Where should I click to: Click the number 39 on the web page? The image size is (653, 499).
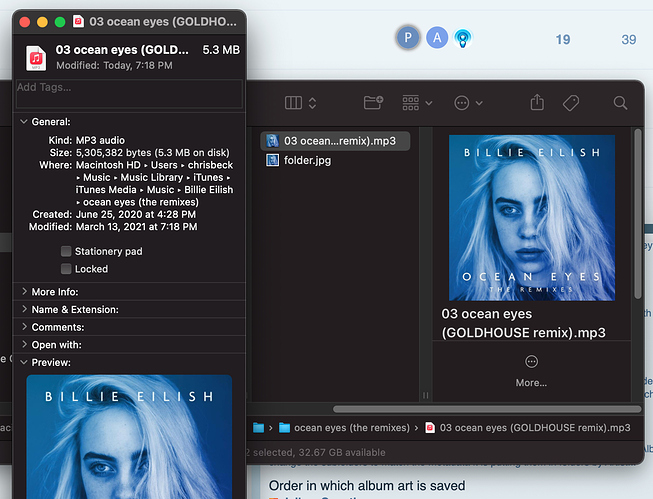(x=628, y=40)
